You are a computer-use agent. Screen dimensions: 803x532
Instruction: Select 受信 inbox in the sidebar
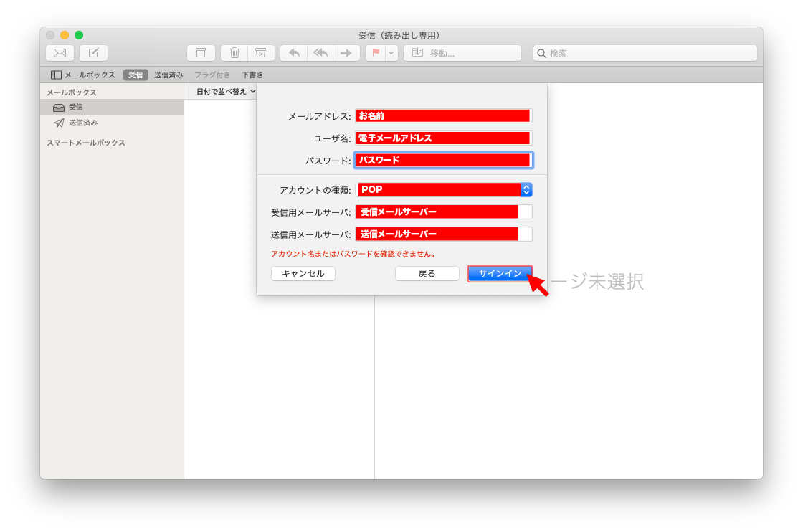(75, 107)
